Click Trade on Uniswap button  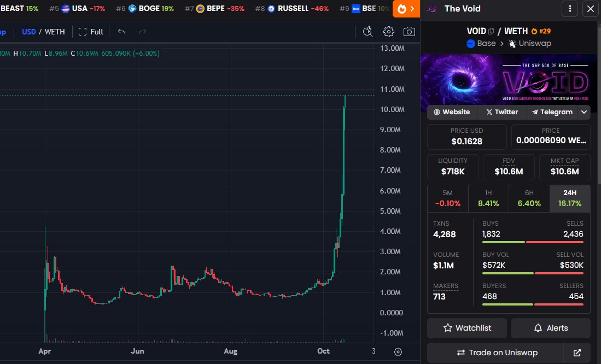[x=497, y=353]
